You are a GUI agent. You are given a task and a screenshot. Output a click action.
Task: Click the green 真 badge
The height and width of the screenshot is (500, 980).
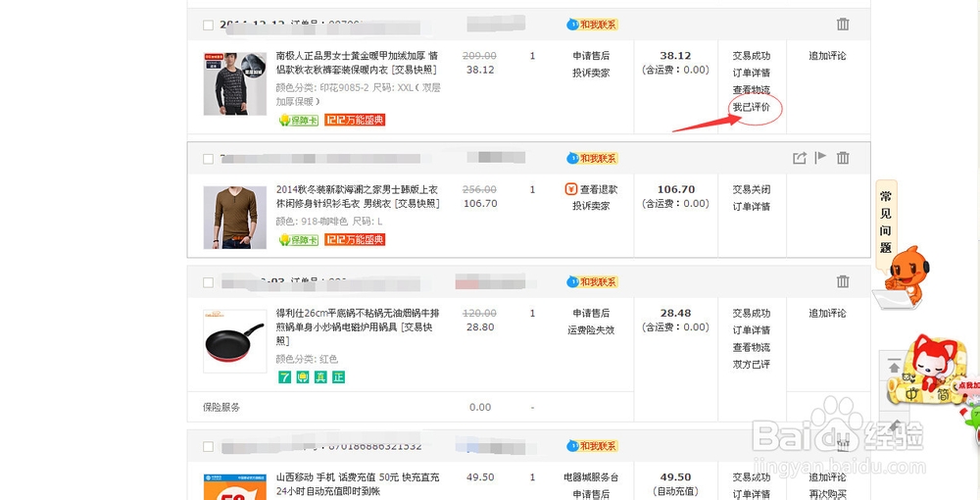(320, 376)
